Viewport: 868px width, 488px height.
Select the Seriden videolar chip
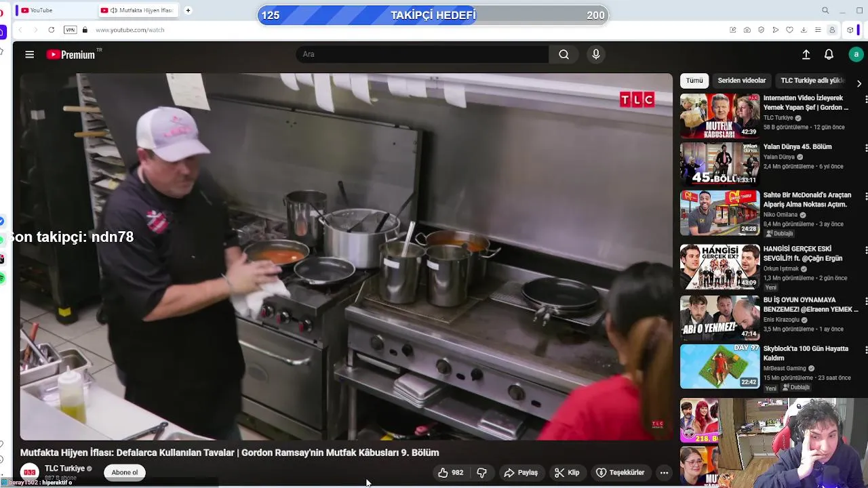coord(742,80)
